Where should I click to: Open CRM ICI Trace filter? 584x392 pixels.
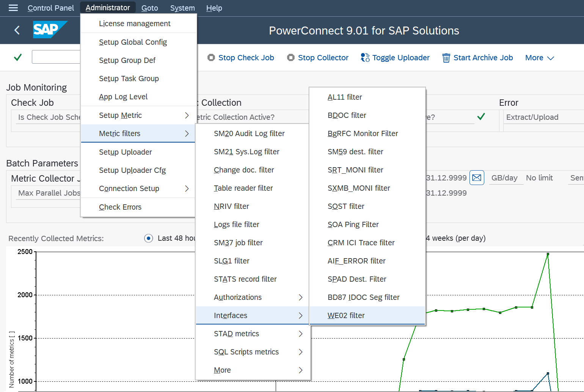coord(367,243)
